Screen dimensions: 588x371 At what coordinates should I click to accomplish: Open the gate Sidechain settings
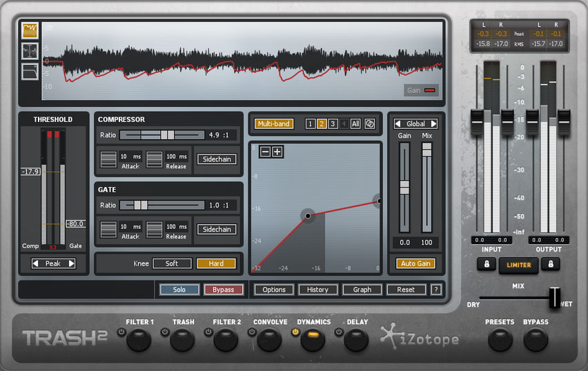pos(217,230)
